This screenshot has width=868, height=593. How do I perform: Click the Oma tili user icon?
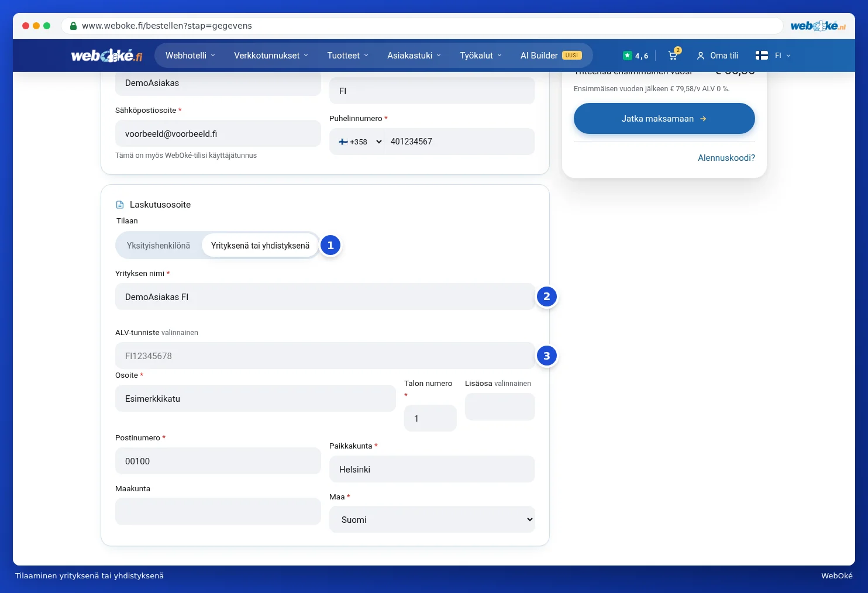click(700, 56)
